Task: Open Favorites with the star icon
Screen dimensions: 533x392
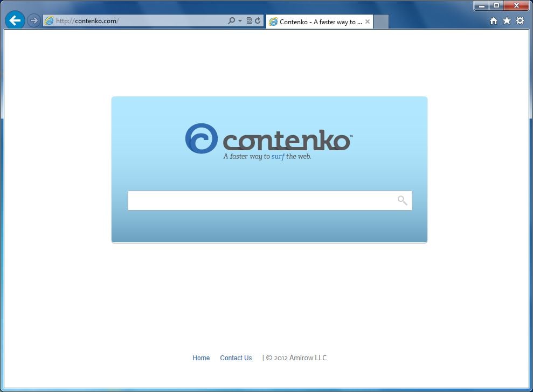Action: [507, 20]
